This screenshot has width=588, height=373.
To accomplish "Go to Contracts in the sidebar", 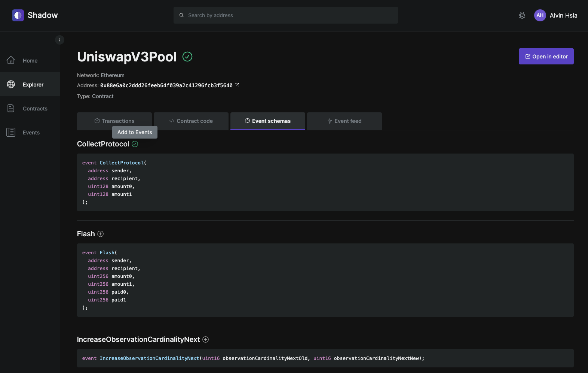I will [35, 109].
